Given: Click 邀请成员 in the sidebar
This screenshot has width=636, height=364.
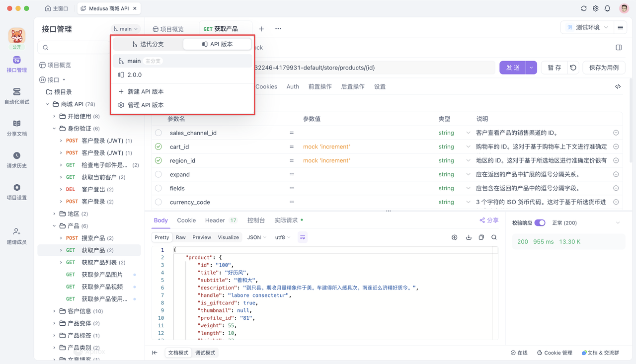Looking at the screenshot, I should 16,236.
